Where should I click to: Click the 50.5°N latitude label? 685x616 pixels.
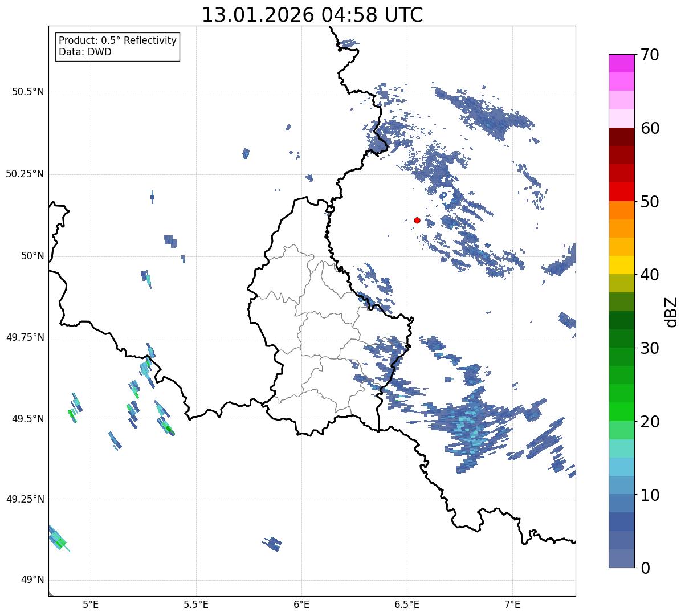28,92
